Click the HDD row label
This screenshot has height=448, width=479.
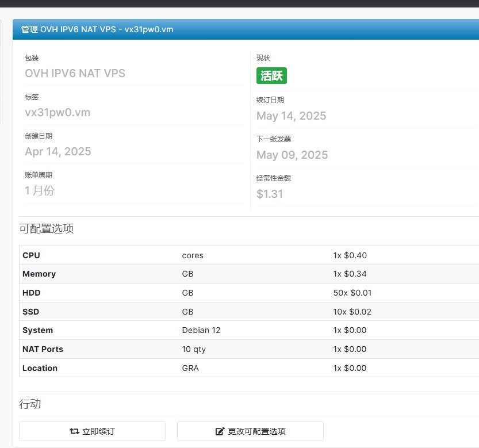coord(32,293)
